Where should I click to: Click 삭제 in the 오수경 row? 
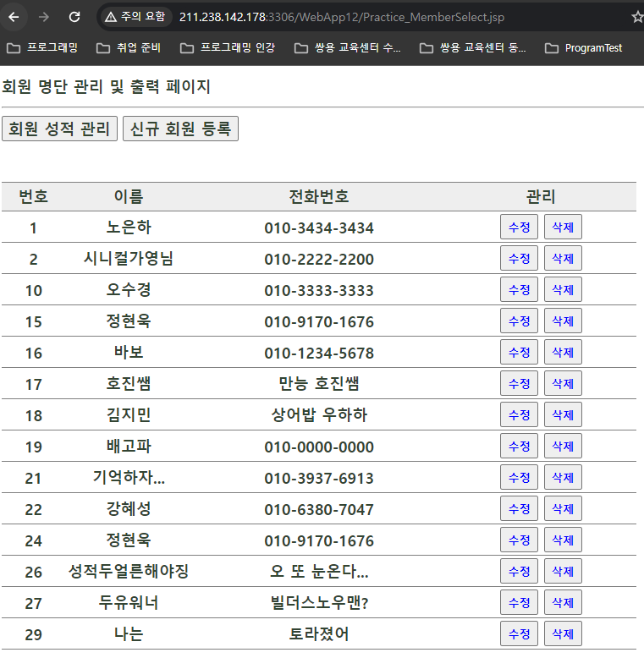click(563, 289)
